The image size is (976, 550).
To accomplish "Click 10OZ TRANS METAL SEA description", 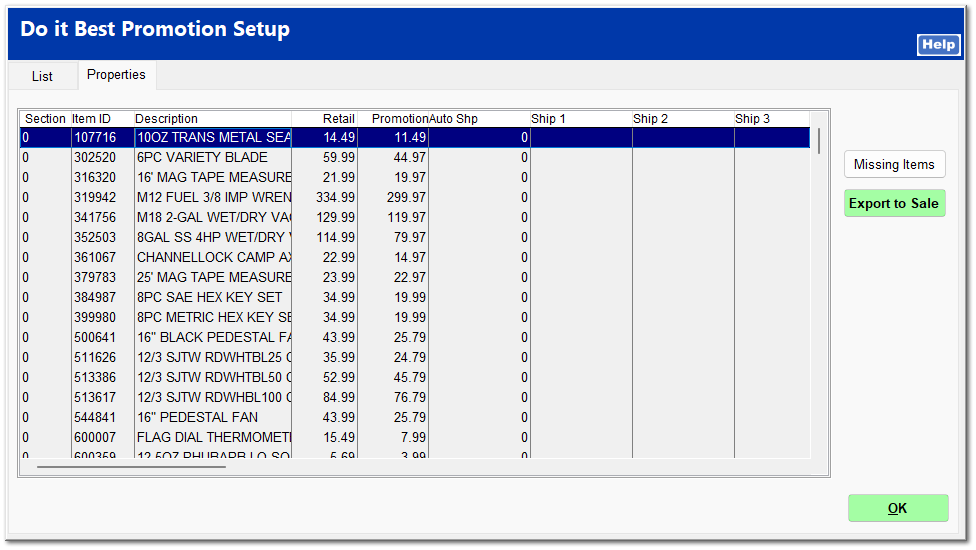I will 214,138.
